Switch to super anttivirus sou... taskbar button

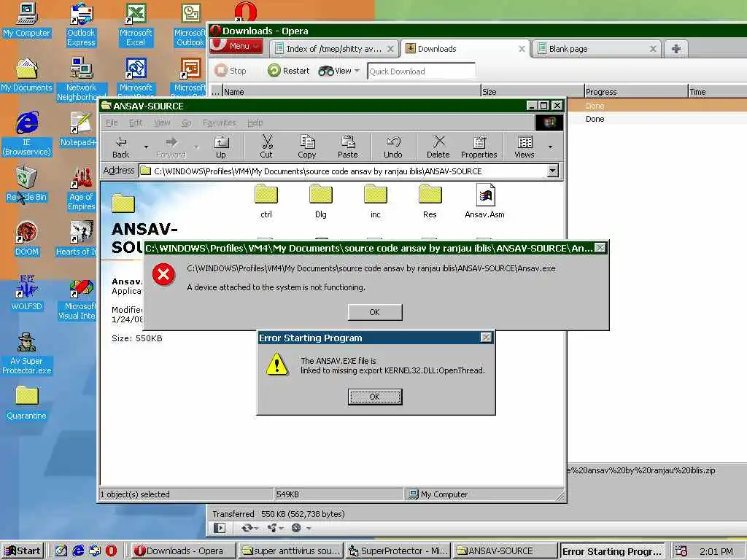[290, 551]
